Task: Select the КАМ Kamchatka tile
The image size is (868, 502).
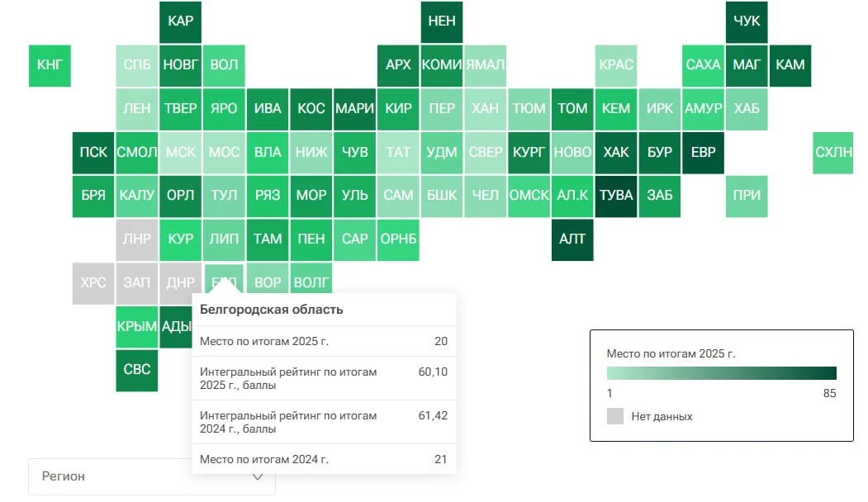Action: pos(790,65)
